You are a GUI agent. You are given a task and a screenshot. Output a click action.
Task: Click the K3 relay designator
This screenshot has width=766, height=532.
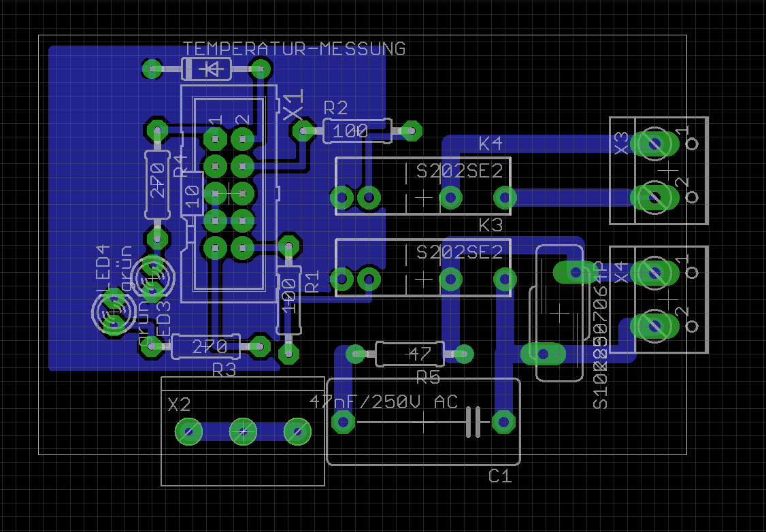(490, 225)
